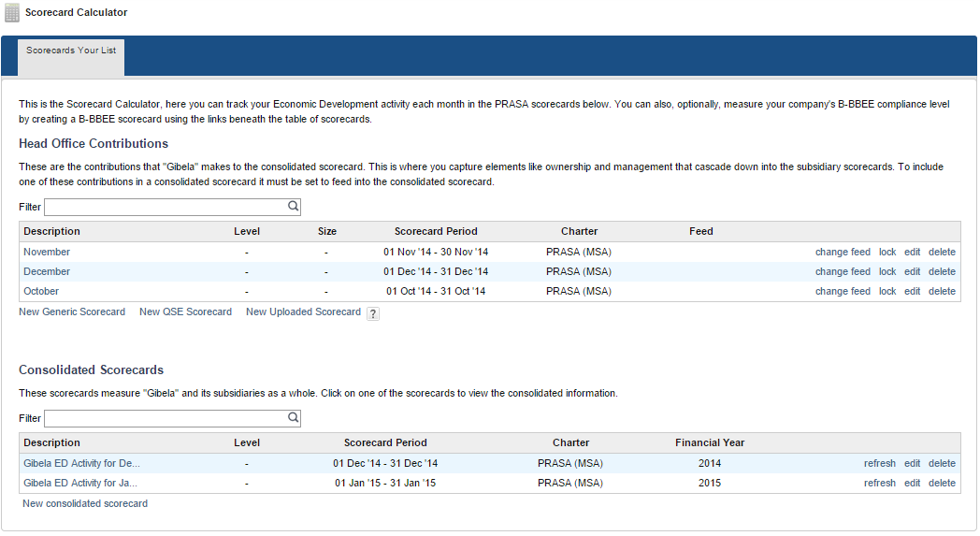This screenshot has width=980, height=536.
Task: Lock the November scorecard
Action: point(887,252)
